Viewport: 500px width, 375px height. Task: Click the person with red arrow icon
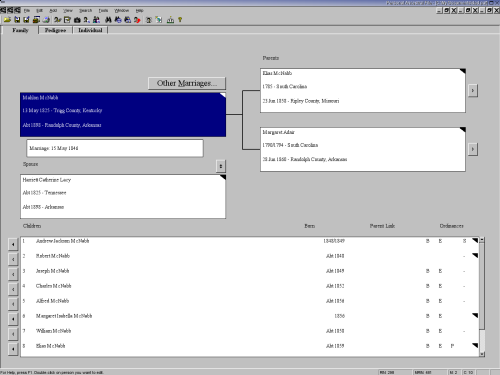pyautogui.click(x=137, y=20)
